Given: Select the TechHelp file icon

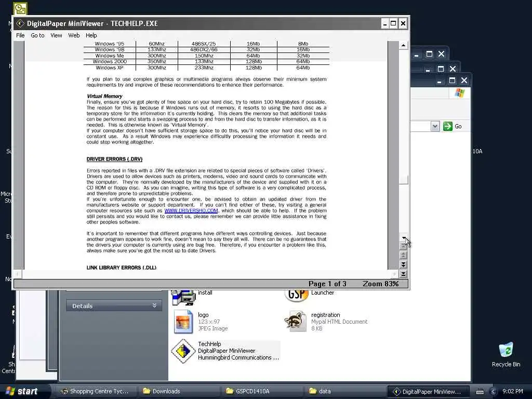Looking at the screenshot, I should click(x=183, y=351).
